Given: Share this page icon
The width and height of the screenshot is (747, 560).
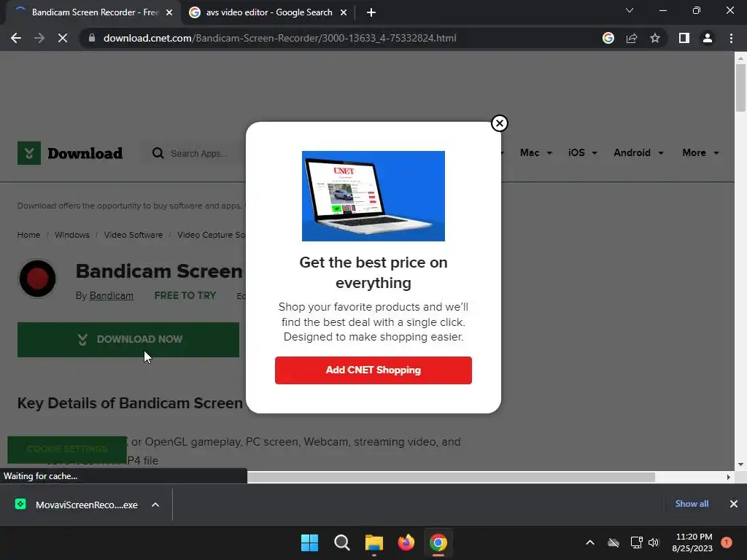Looking at the screenshot, I should [632, 38].
